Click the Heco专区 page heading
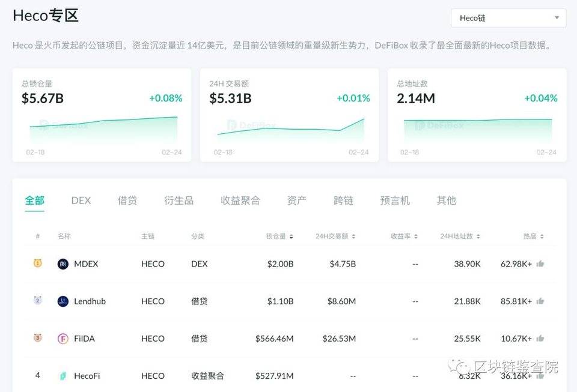The image size is (577, 392). pyautogui.click(x=46, y=16)
